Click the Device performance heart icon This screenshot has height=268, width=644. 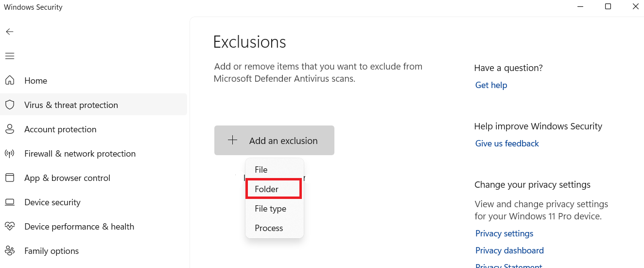(x=9, y=226)
